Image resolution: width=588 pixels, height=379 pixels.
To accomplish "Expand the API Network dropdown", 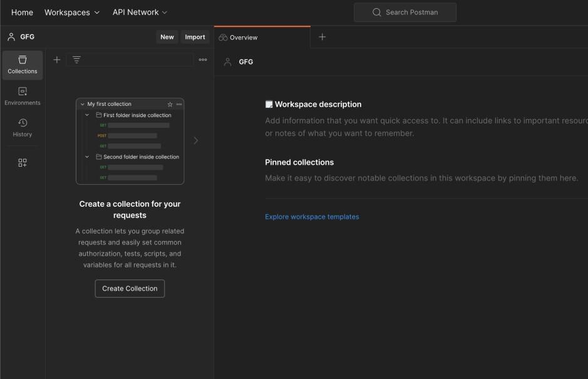I will (140, 13).
